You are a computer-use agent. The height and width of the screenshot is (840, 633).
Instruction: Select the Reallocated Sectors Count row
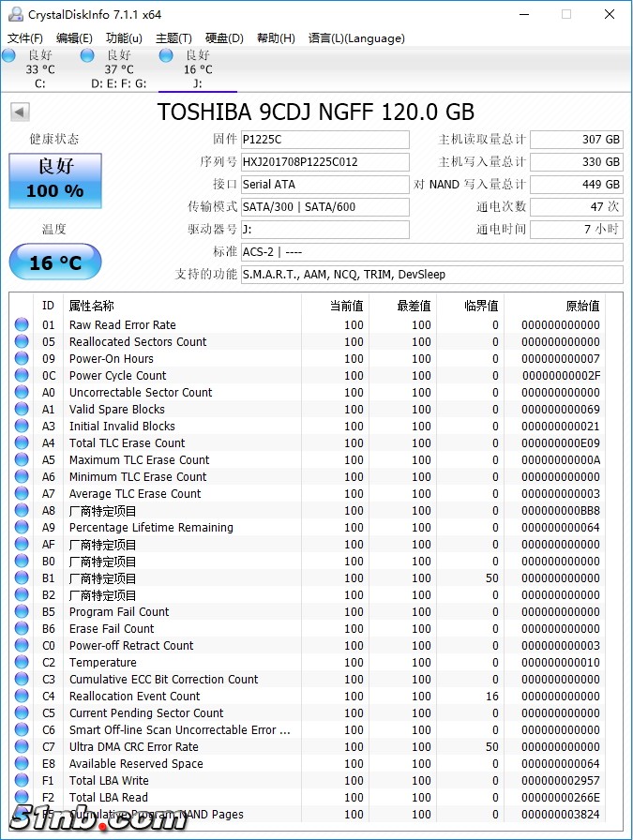point(138,342)
